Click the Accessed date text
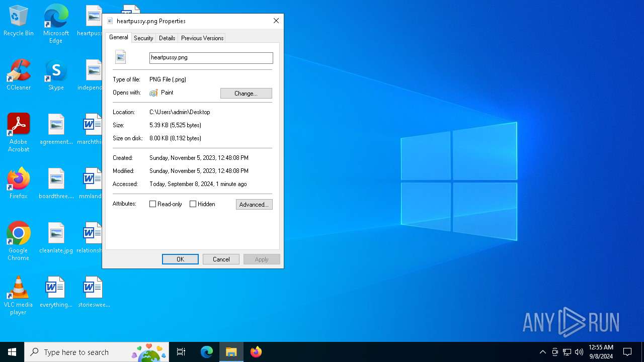 pos(198,184)
